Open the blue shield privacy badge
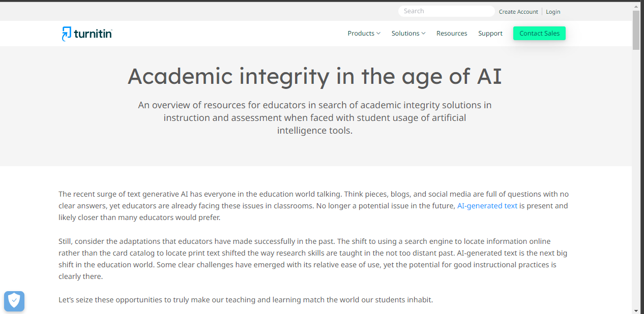Image resolution: width=644 pixels, height=314 pixels. tap(14, 301)
